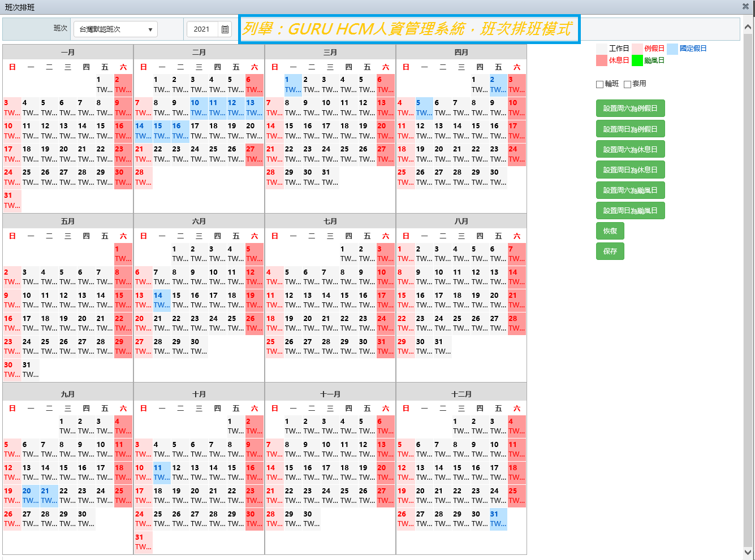
Task: Open the 班次 dropdown 台灣默認班次
Action: tap(115, 29)
